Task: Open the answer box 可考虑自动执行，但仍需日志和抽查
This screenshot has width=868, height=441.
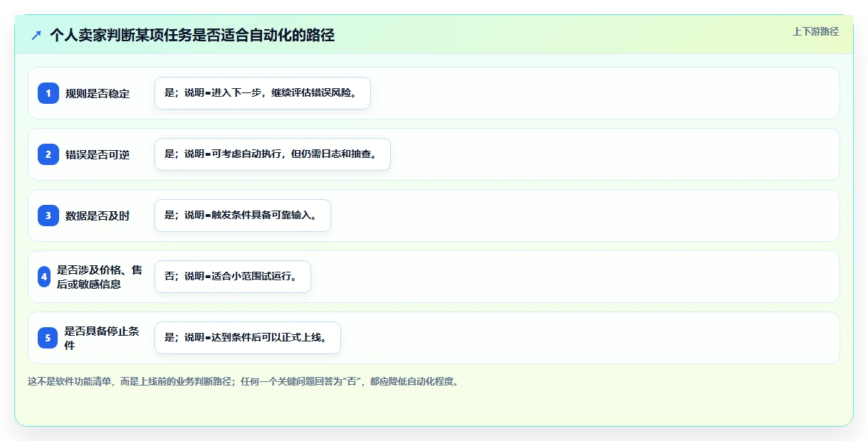Action: coord(273,154)
